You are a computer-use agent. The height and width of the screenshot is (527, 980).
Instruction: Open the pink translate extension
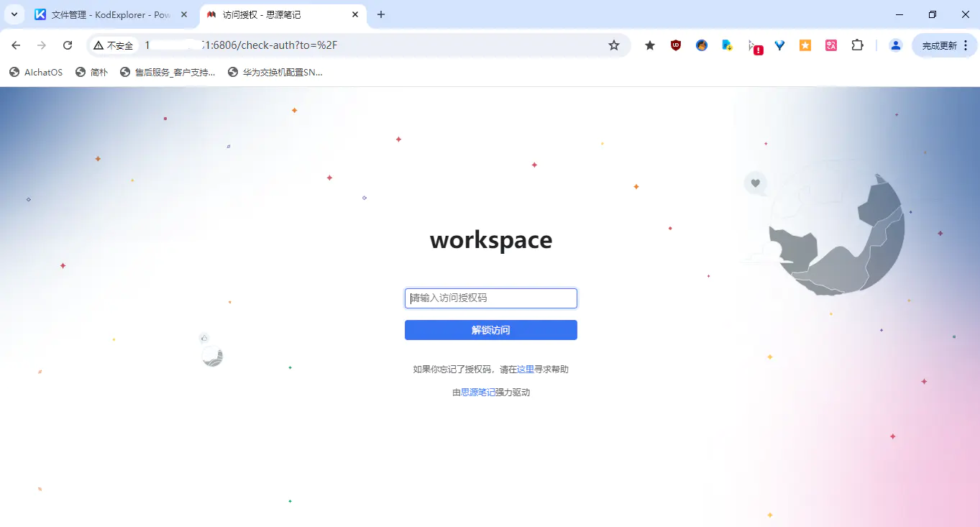point(831,45)
